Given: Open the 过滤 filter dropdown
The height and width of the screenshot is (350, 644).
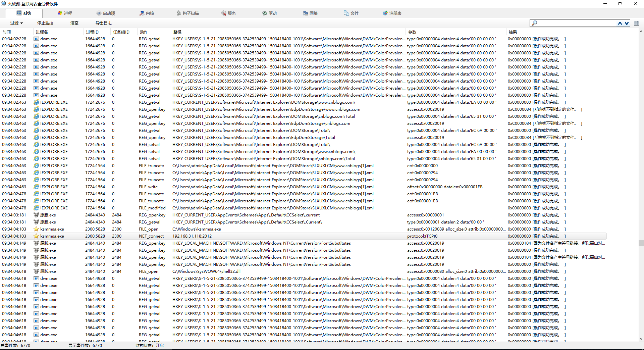Looking at the screenshot, I should (16, 23).
